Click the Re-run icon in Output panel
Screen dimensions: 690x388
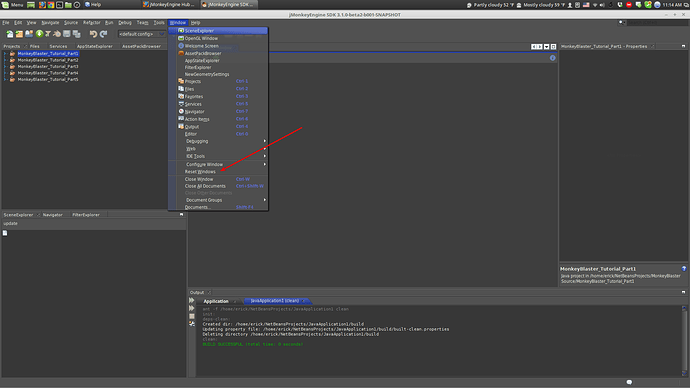click(191, 300)
